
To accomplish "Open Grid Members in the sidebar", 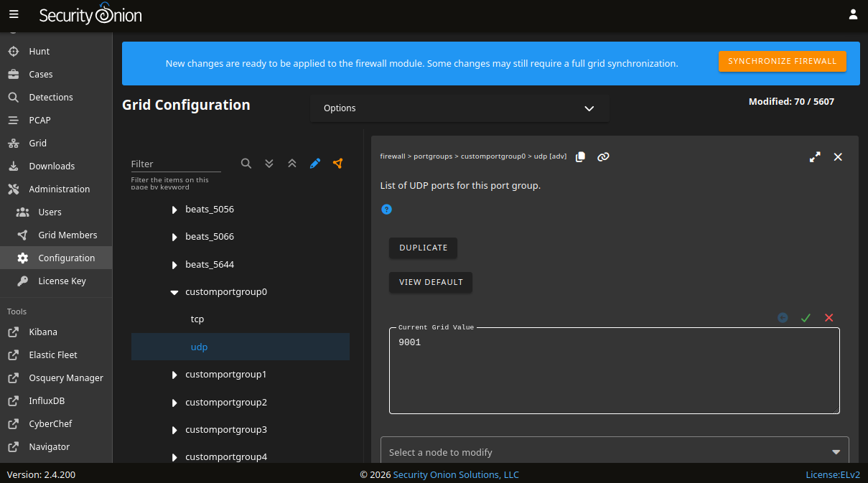I will [67, 235].
